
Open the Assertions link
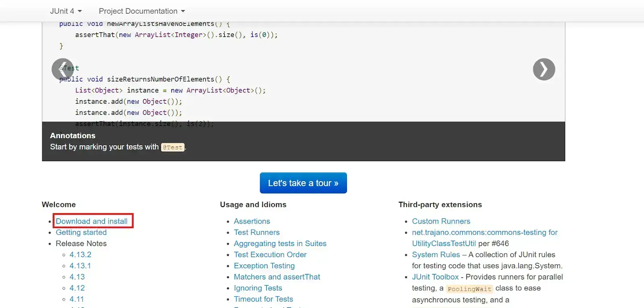(x=252, y=221)
